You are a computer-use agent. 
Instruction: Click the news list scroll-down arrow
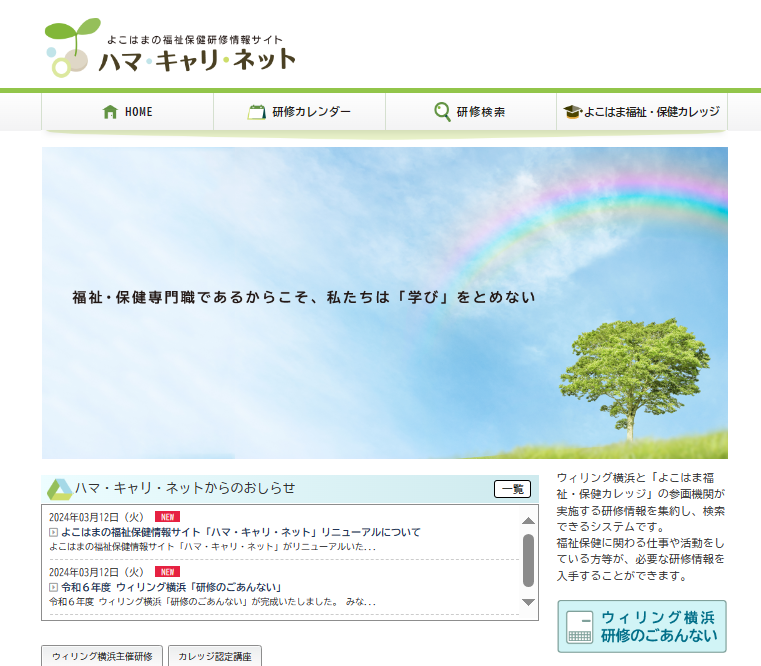coord(528,602)
